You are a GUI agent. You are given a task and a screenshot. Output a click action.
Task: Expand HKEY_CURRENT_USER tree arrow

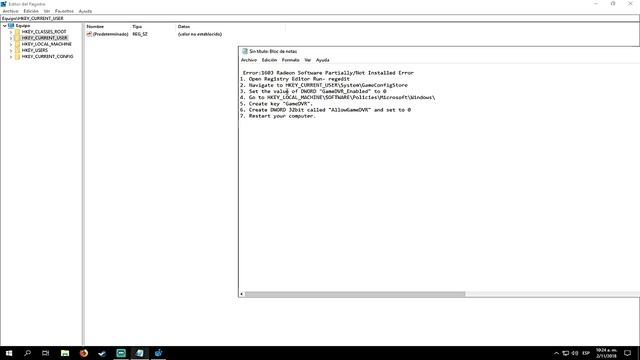click(11, 38)
